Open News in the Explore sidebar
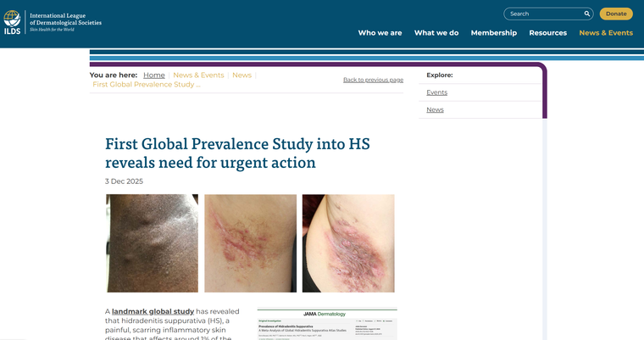This screenshot has width=644, height=340. click(435, 109)
